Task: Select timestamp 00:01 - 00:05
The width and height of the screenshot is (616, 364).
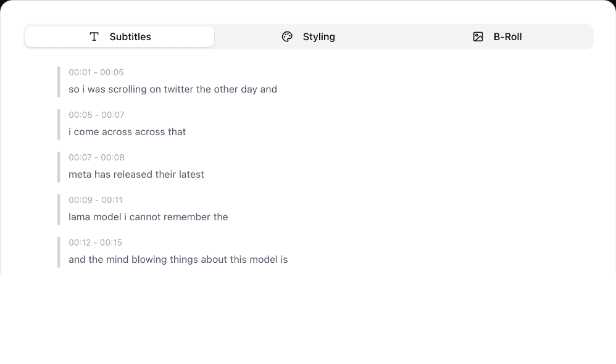Action: point(96,72)
